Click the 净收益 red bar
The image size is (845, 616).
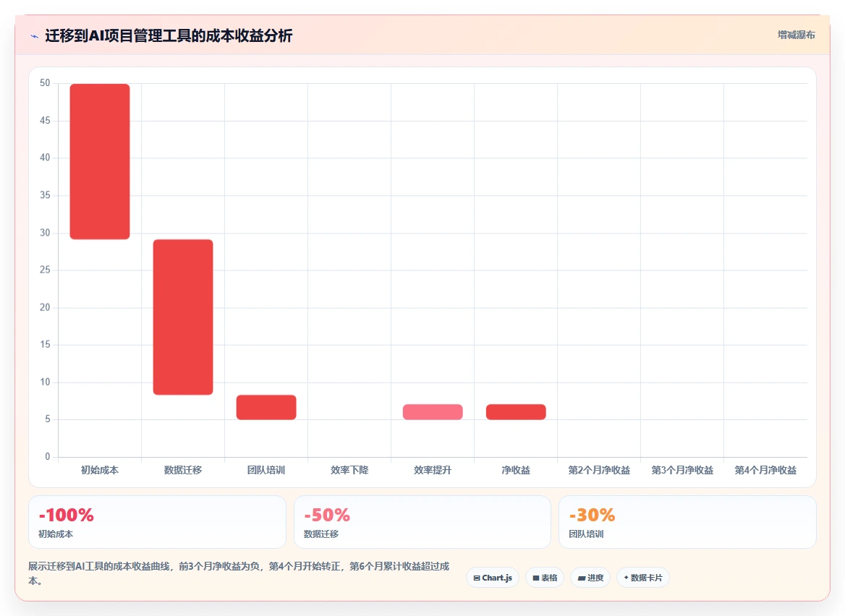tap(516, 412)
